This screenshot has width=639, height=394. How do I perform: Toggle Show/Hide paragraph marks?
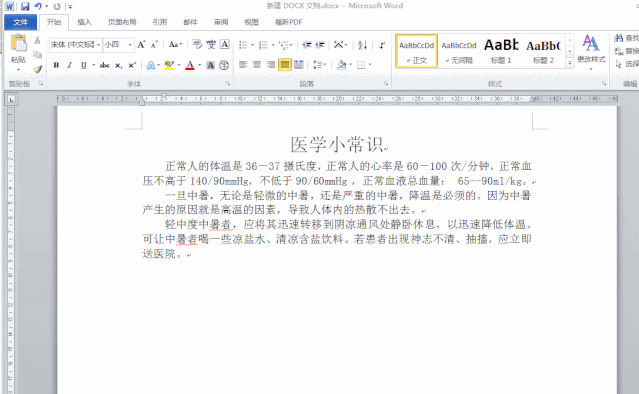[382, 44]
